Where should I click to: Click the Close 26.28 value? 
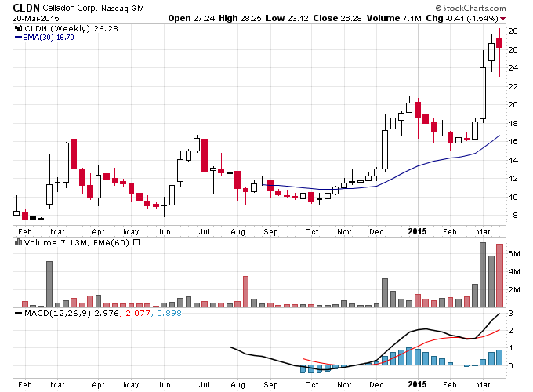tap(337, 18)
